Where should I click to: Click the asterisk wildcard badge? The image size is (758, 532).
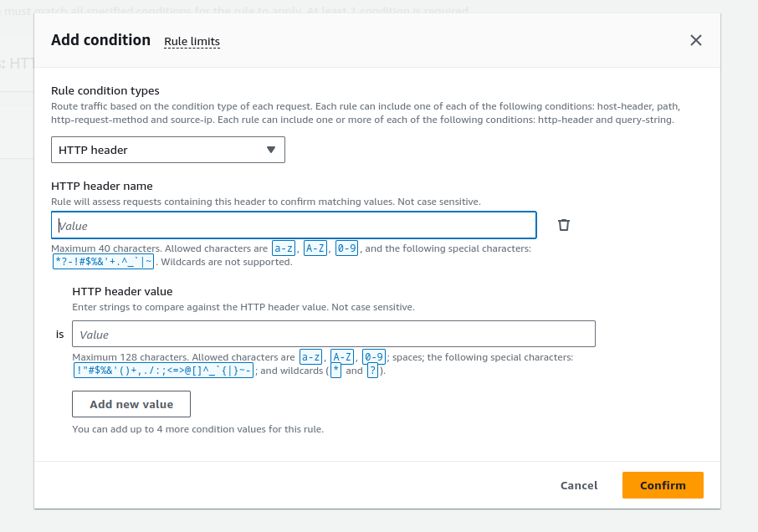click(x=335, y=371)
